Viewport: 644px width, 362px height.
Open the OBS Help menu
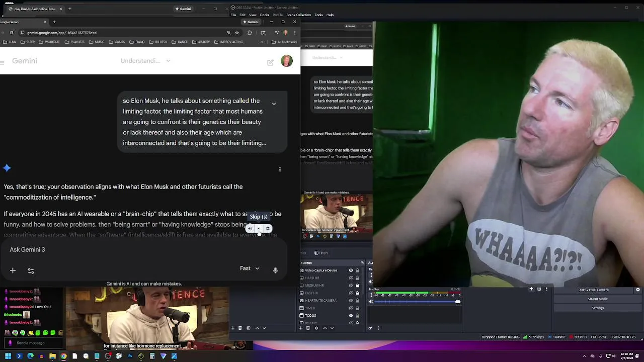click(330, 15)
